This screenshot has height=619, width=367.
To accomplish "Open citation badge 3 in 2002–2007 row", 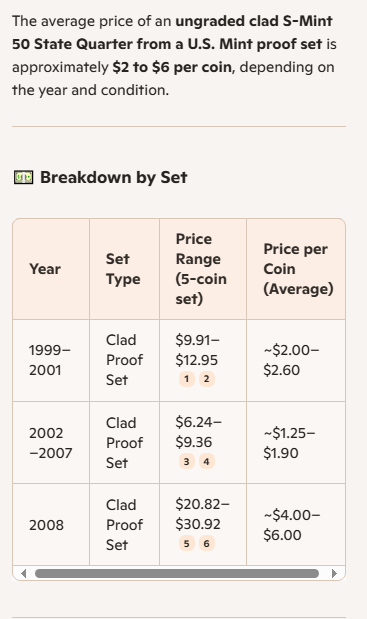I will click(x=187, y=461).
